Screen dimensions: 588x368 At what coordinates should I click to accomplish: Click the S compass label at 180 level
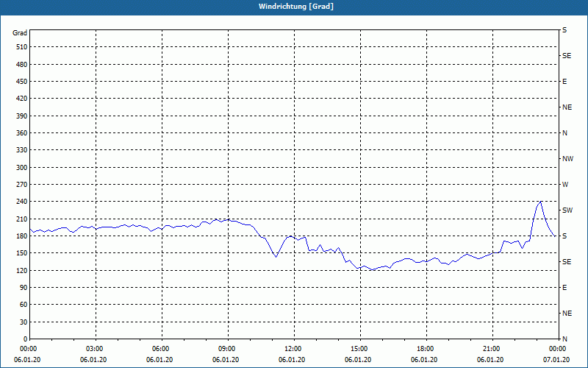(x=564, y=236)
